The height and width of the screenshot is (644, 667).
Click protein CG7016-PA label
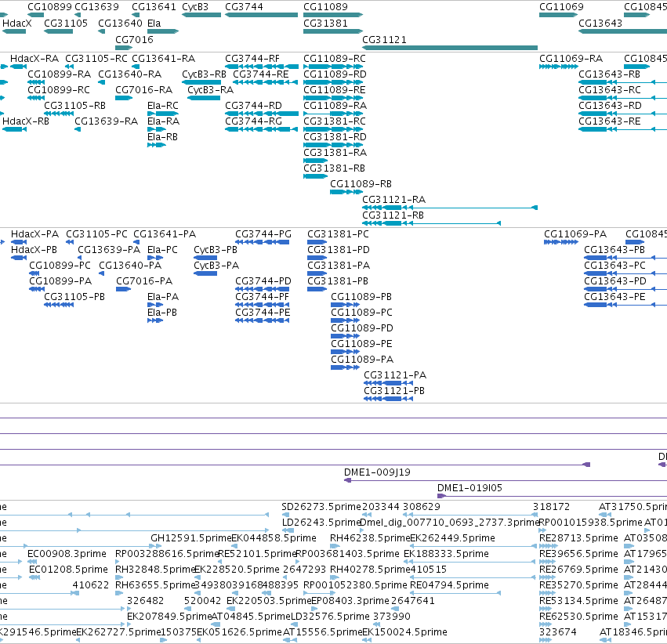tap(144, 281)
